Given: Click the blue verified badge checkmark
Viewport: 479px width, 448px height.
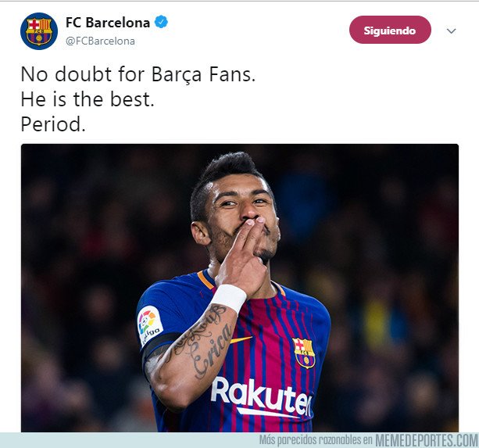Looking at the screenshot, I should pos(161,23).
